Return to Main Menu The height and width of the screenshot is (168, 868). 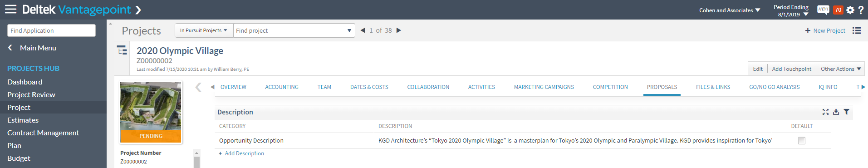tap(38, 48)
